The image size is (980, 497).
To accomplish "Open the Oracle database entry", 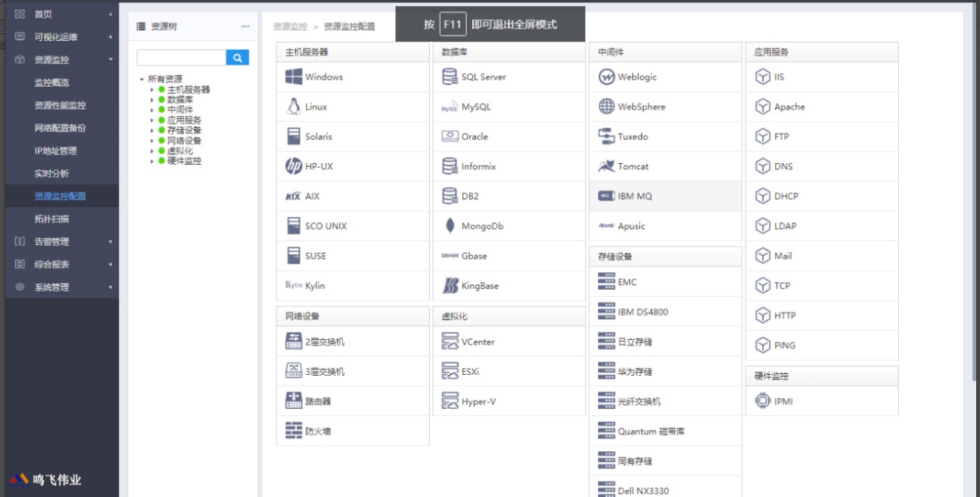I will tap(475, 137).
